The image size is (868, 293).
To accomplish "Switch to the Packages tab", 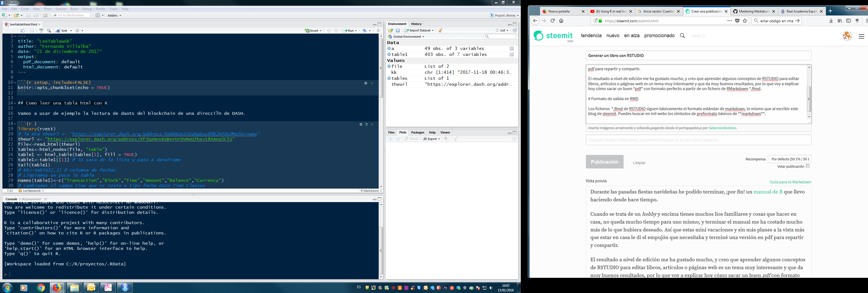I will [417, 132].
